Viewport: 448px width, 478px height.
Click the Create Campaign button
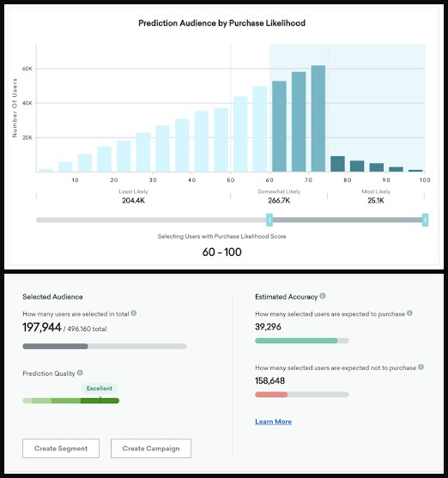click(x=151, y=449)
